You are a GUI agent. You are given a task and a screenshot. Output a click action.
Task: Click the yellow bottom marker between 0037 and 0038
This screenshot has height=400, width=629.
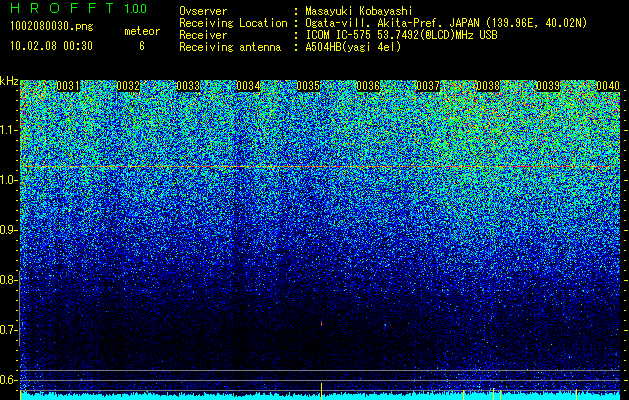(464, 394)
